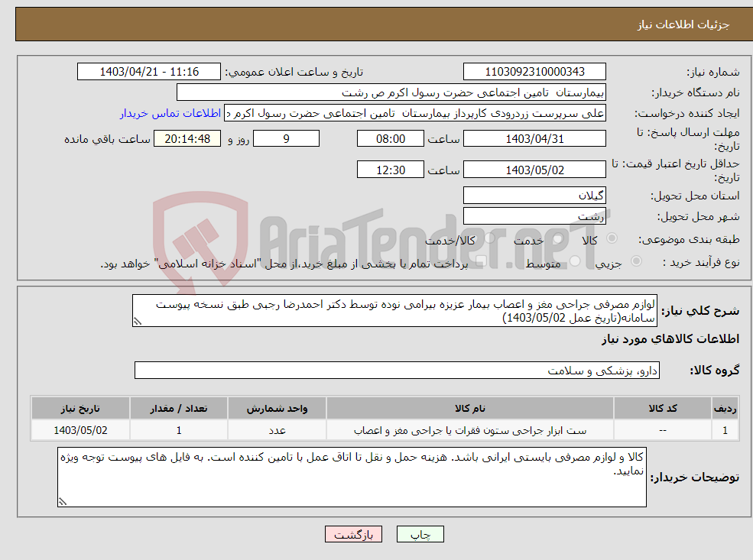Click the delivery city field رشت
This screenshot has width=753, height=560.
534,216
